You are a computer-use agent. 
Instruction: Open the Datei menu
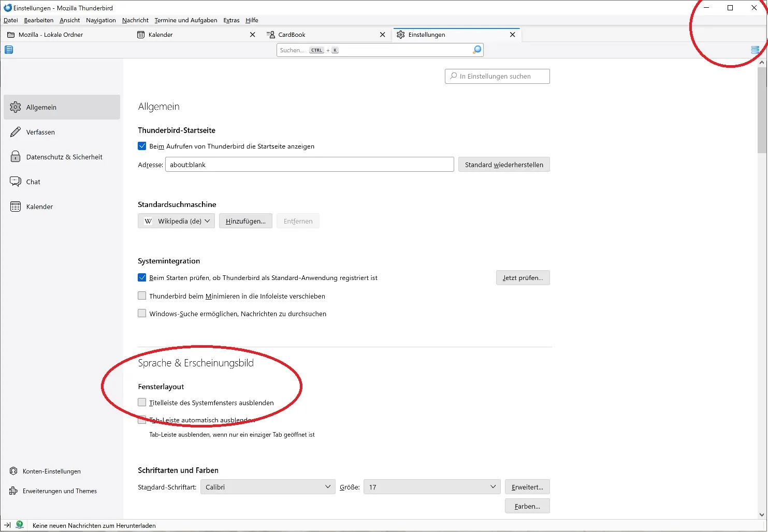tap(11, 20)
